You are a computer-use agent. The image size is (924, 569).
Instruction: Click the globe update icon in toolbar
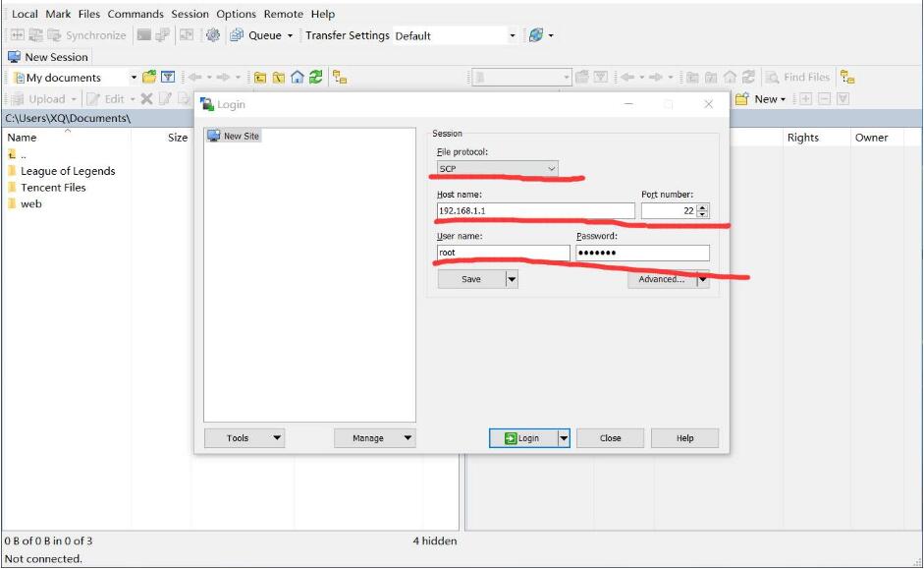[536, 35]
